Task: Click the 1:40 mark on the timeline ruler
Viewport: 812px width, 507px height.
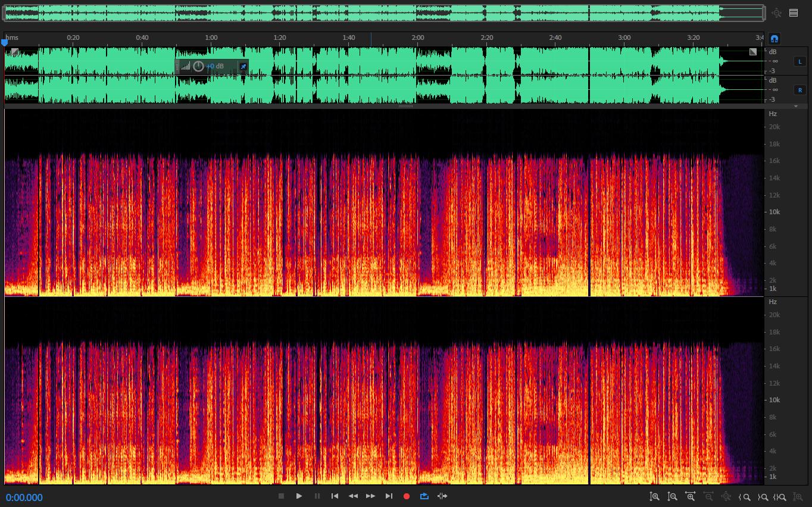Action: pyautogui.click(x=349, y=37)
